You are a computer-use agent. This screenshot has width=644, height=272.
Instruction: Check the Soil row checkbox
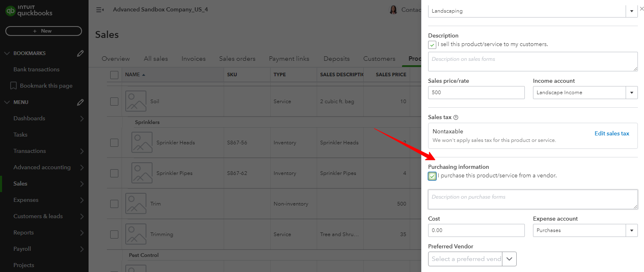point(114,102)
